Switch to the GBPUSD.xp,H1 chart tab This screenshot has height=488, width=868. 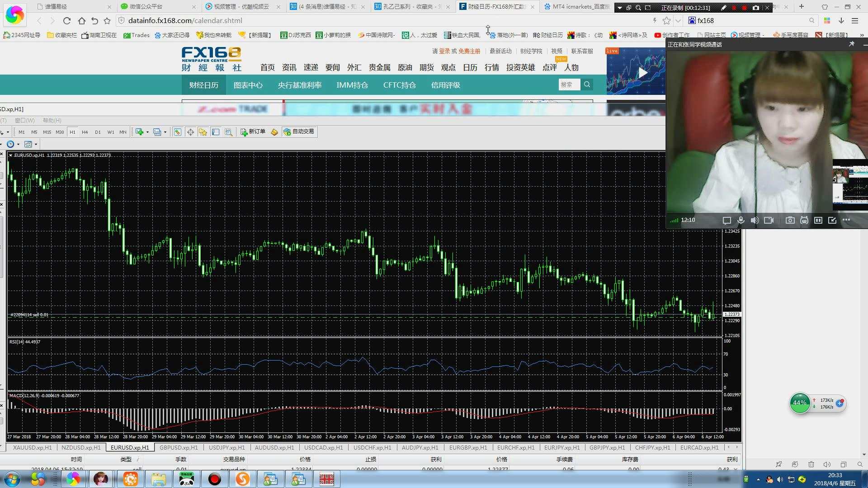click(x=179, y=448)
